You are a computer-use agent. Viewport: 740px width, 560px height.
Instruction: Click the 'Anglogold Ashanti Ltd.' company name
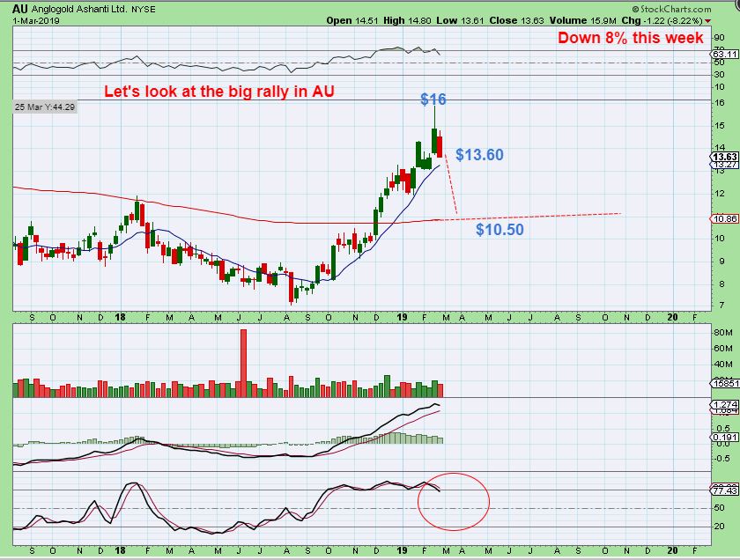coord(78,9)
